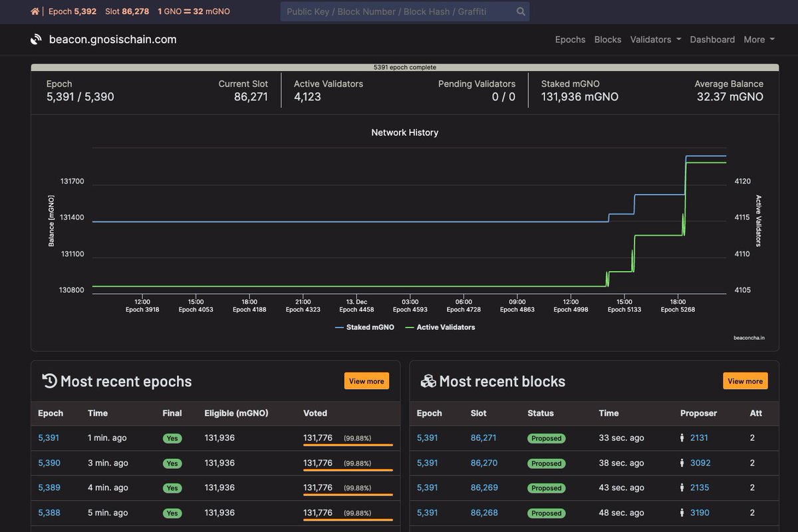Open epoch 5,390 in epochs table
Image resolution: width=798 pixels, height=532 pixels.
click(49, 463)
